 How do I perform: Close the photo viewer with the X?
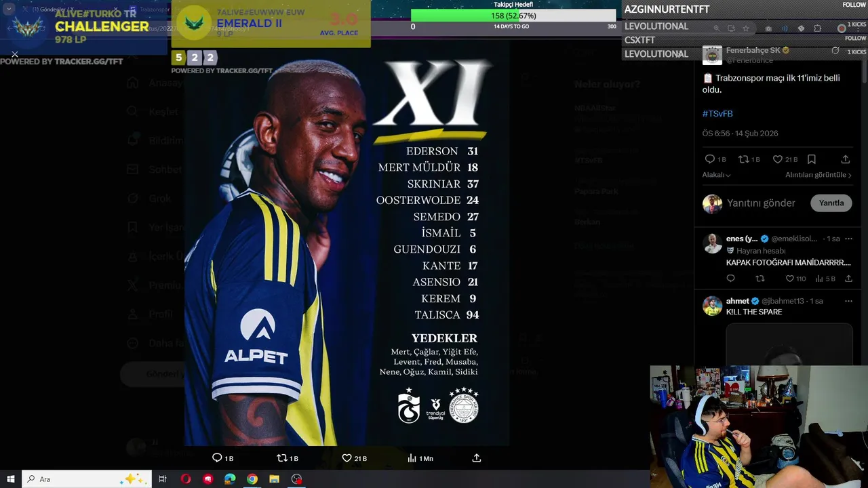click(x=15, y=54)
